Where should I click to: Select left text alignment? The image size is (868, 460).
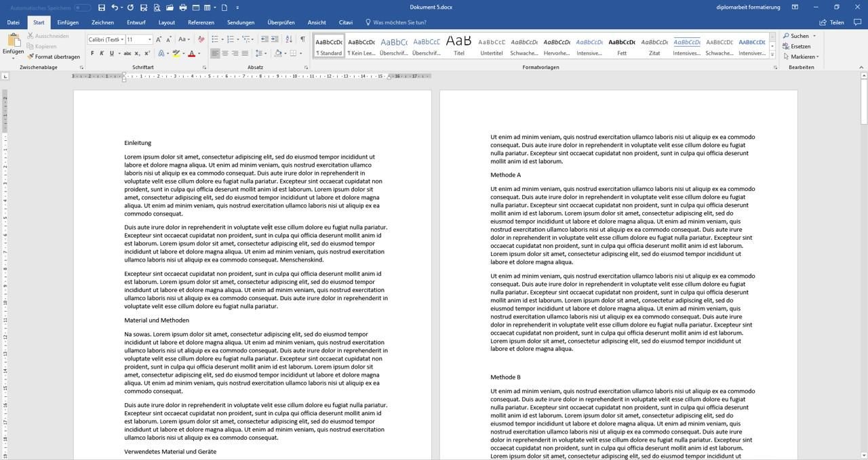[x=215, y=54]
